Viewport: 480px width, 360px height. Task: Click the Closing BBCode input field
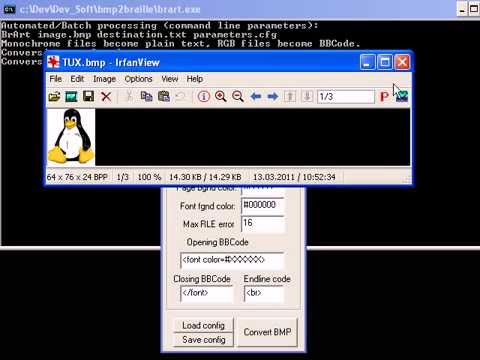click(206, 293)
